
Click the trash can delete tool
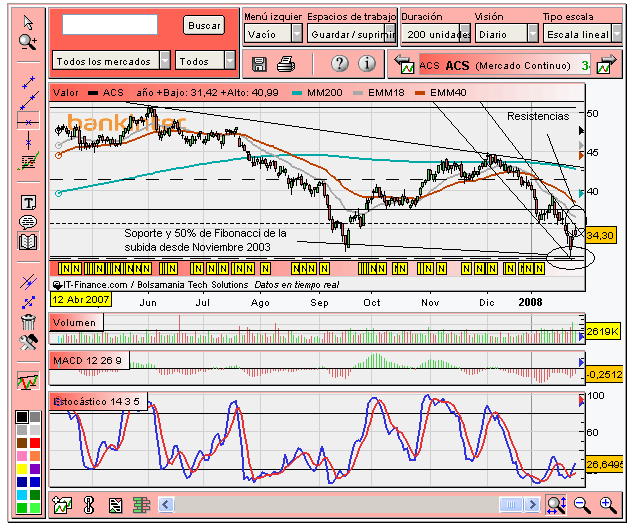pos(28,322)
